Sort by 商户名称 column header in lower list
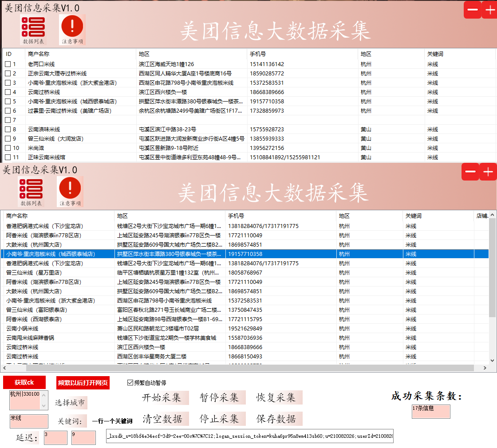 (59, 216)
